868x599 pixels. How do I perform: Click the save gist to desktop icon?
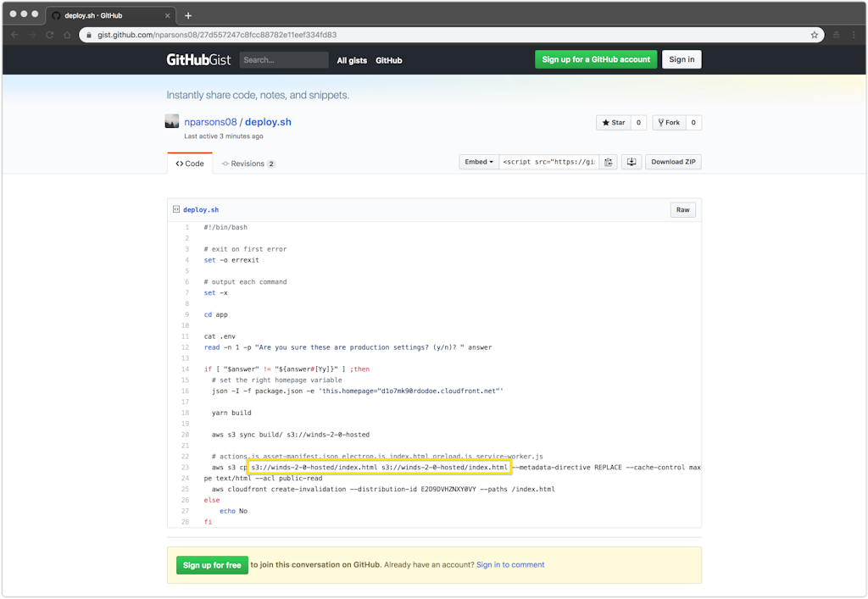631,162
